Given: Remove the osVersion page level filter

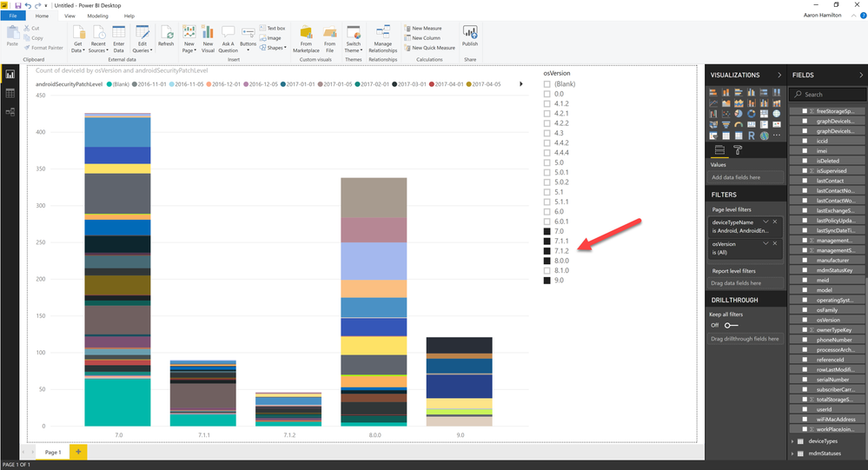Looking at the screenshot, I should click(x=777, y=244).
